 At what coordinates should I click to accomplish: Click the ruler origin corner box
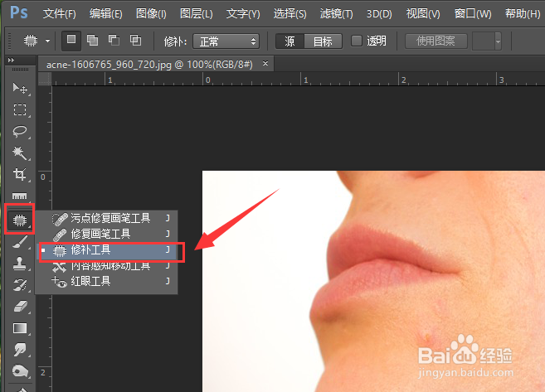pos(45,79)
